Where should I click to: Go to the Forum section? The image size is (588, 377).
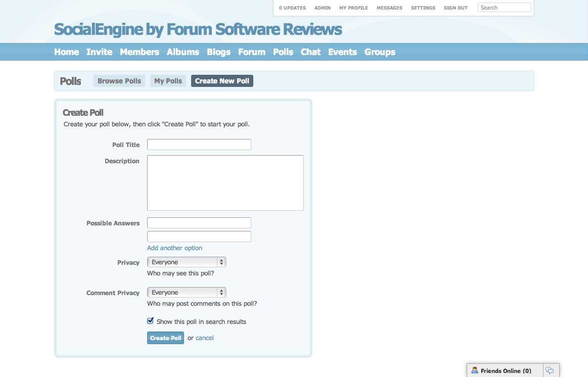(252, 52)
